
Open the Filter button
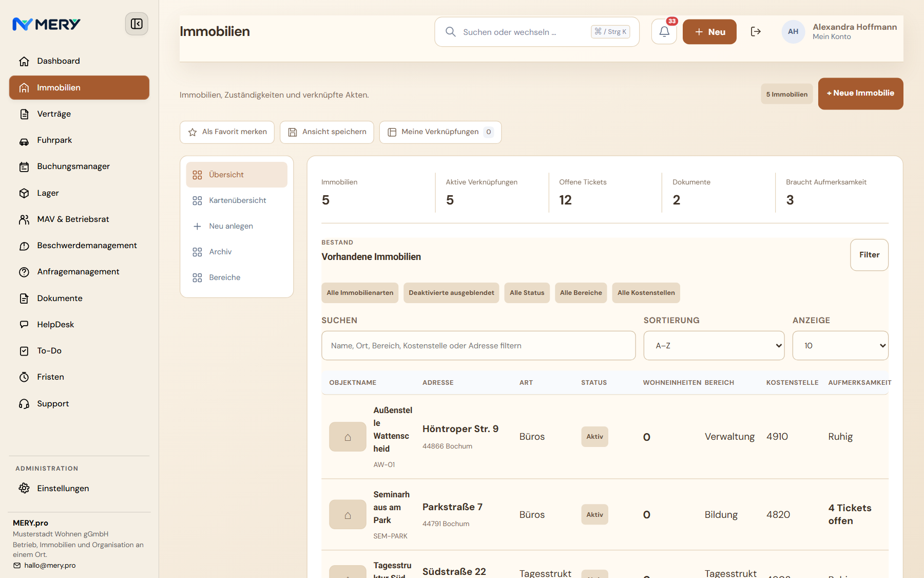click(869, 255)
